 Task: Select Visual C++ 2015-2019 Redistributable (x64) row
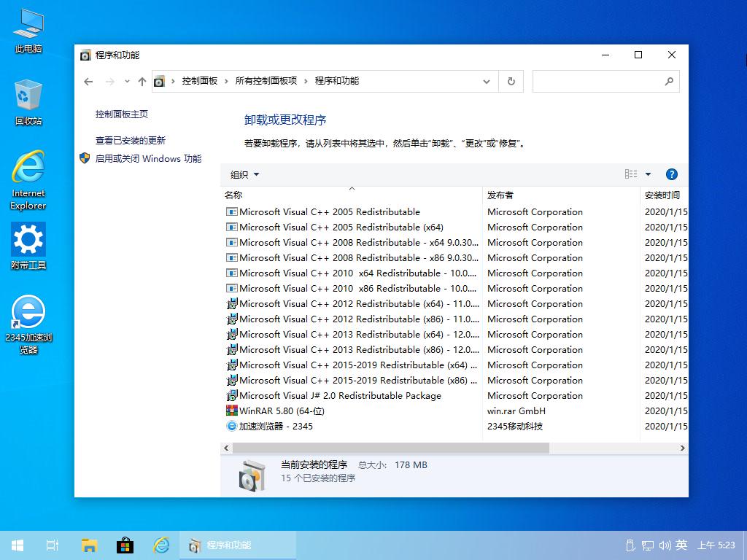(x=455, y=365)
